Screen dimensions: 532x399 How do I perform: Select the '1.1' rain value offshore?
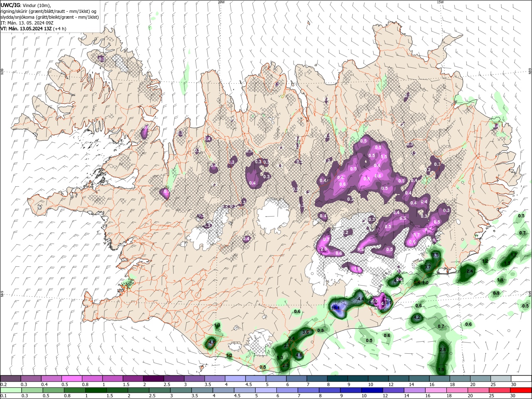coord(500,281)
